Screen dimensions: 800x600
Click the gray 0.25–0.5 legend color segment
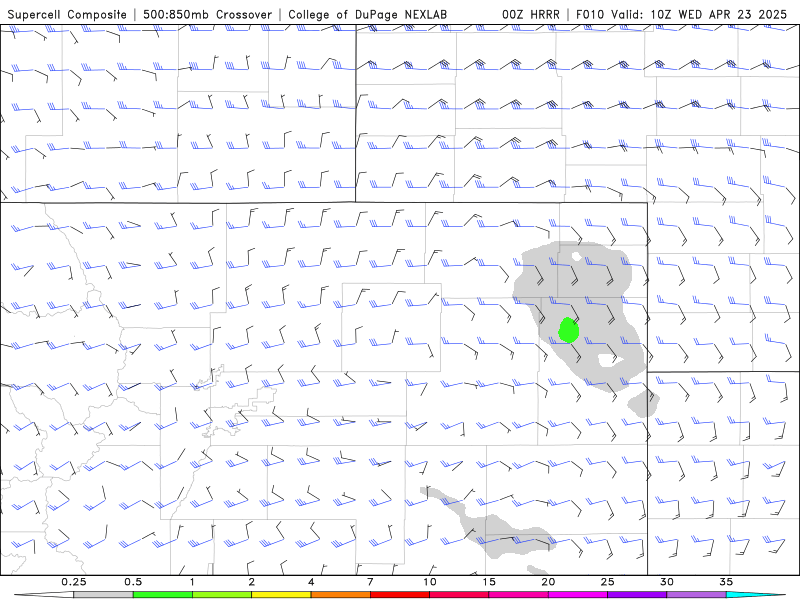(x=103, y=595)
